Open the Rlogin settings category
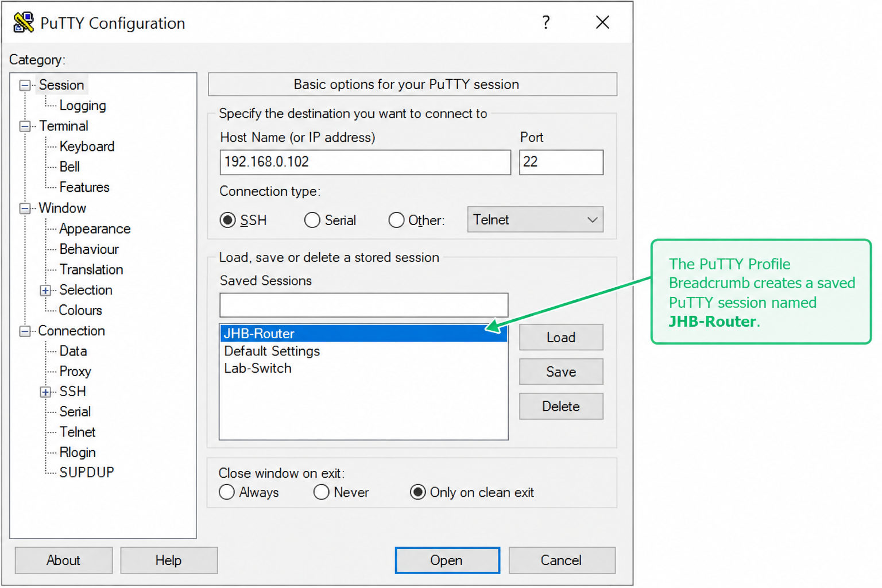 click(78, 452)
